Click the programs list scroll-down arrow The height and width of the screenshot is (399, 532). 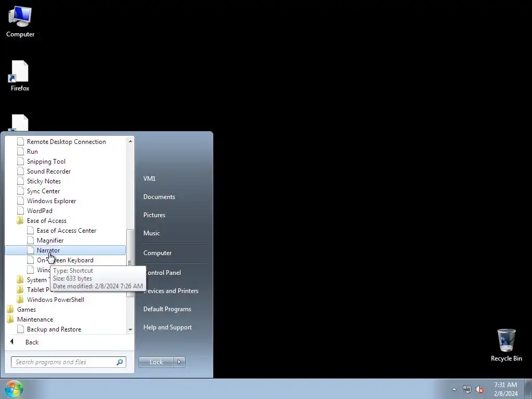(x=130, y=329)
